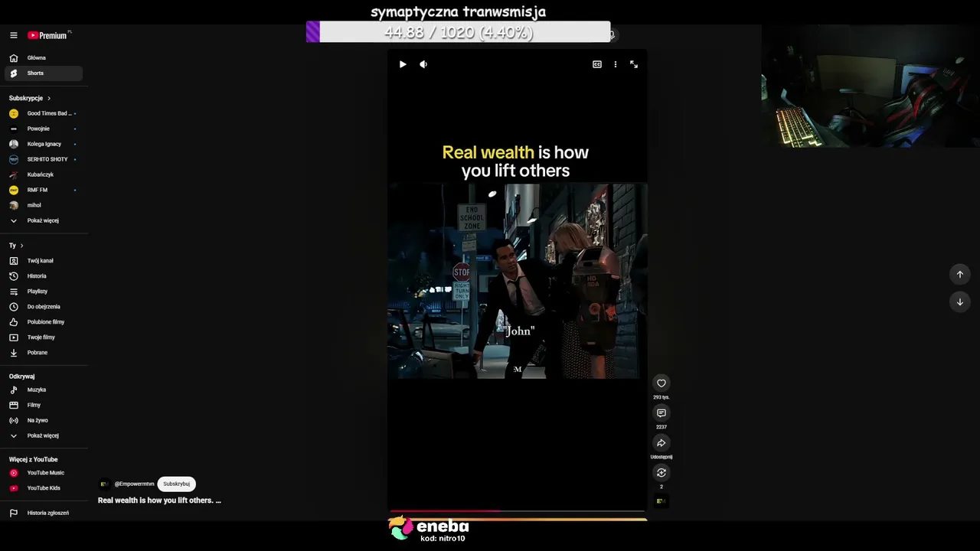Screen dimensions: 980x551
Task: Open Good Times Bad channel subscription
Action: pyautogui.click(x=44, y=113)
